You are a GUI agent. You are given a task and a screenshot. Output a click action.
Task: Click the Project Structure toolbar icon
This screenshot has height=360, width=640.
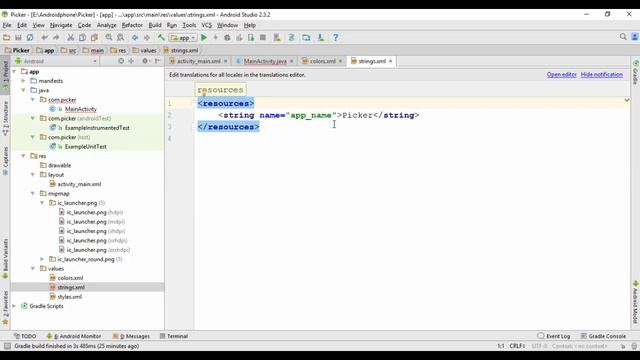306,38
